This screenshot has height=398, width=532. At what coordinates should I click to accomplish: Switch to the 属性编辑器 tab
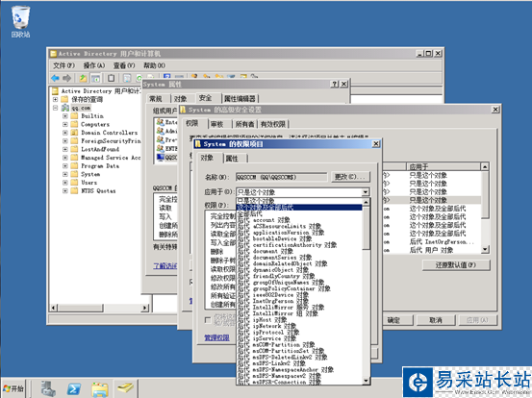[240, 99]
